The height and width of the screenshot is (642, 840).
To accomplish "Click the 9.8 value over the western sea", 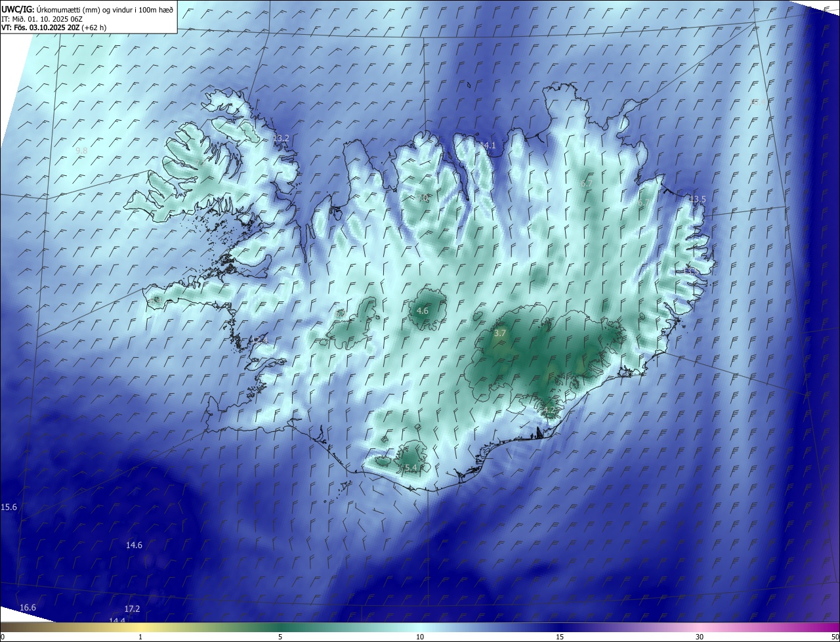I will tap(81, 151).
